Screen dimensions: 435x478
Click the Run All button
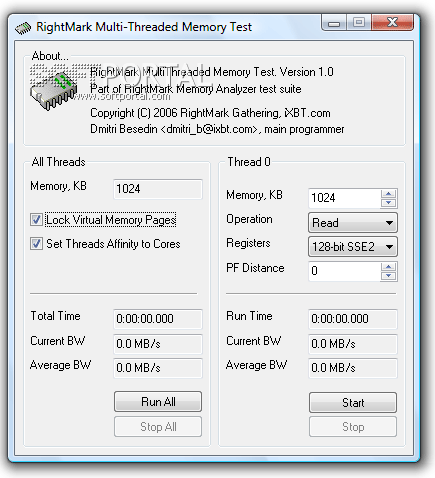pyautogui.click(x=158, y=402)
